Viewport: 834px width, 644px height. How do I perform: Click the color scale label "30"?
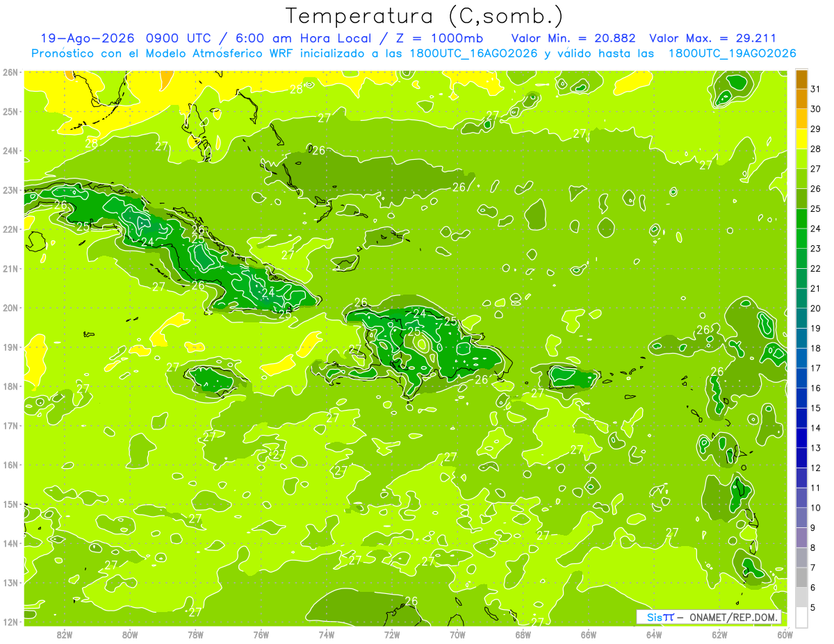pyautogui.click(x=815, y=109)
